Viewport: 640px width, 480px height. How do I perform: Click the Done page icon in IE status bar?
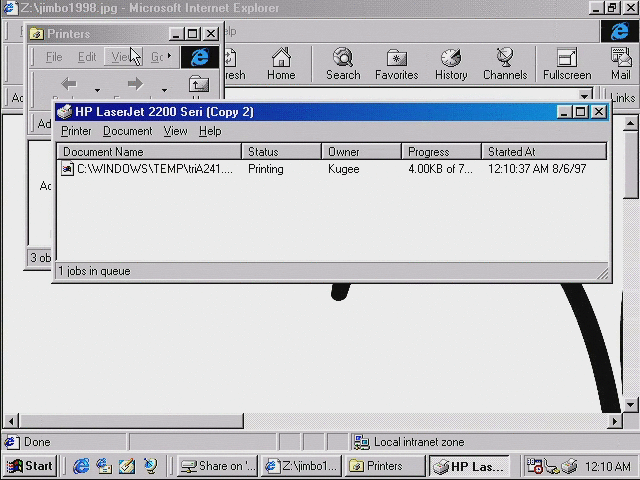(11, 442)
